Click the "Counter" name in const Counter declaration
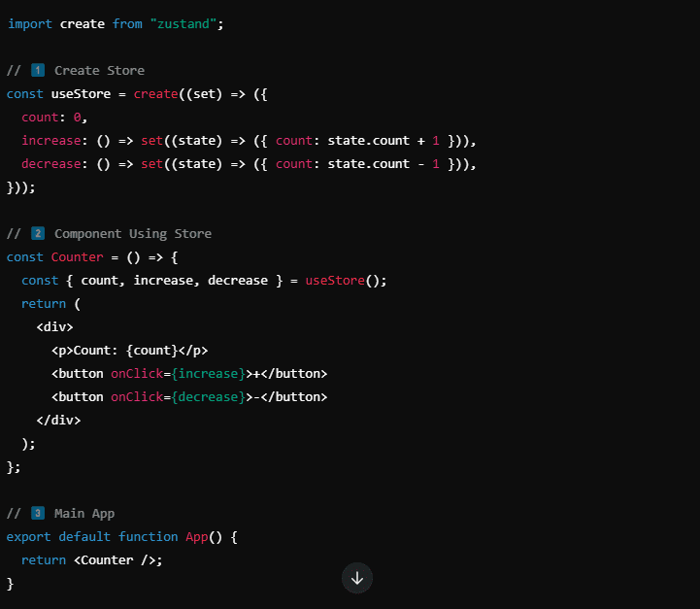Image resolution: width=700 pixels, height=609 pixels. (x=77, y=257)
